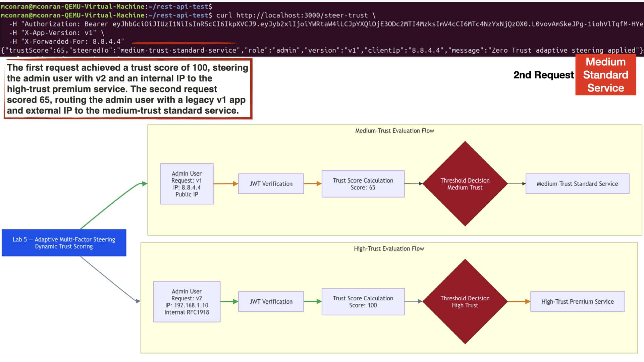
Task: Click the X-App-Version: v1 header line
Action: click(x=56, y=33)
